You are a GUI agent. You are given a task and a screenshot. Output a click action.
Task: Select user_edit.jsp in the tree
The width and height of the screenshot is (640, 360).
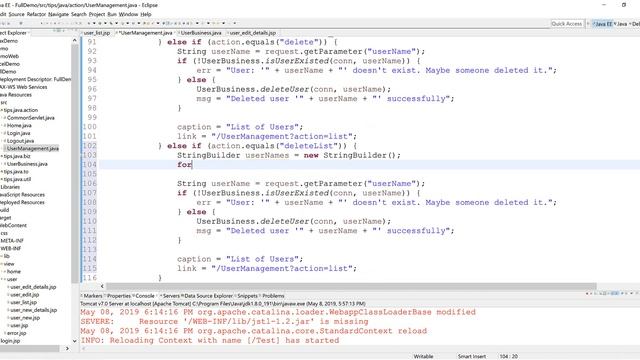tap(24, 295)
